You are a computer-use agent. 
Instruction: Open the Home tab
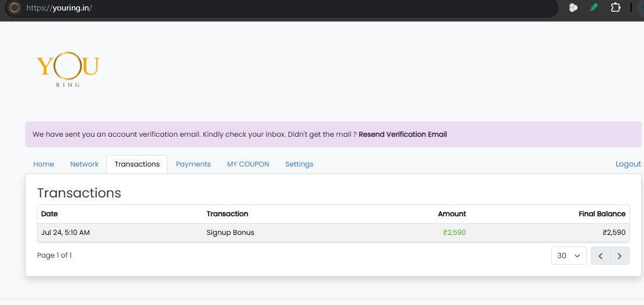click(44, 164)
